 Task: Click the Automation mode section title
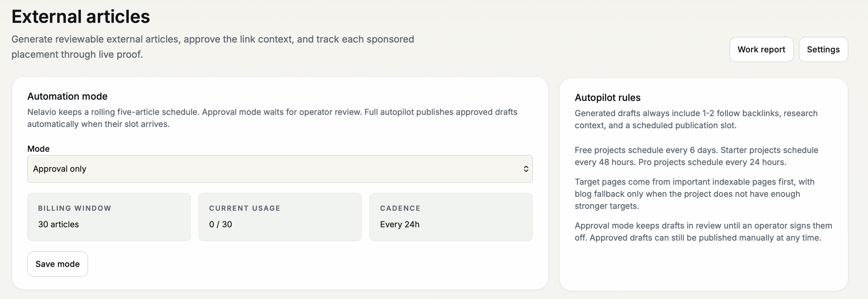(68, 96)
